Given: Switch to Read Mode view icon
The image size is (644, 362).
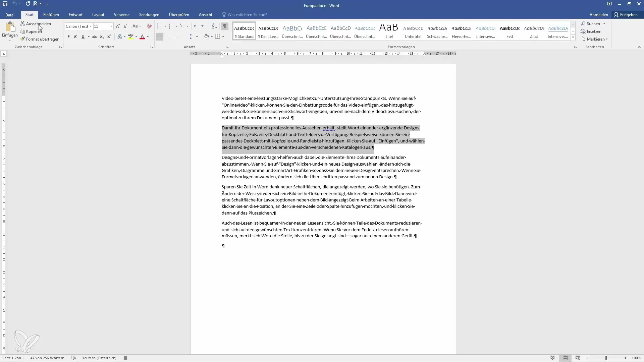Looking at the screenshot, I should (552, 358).
